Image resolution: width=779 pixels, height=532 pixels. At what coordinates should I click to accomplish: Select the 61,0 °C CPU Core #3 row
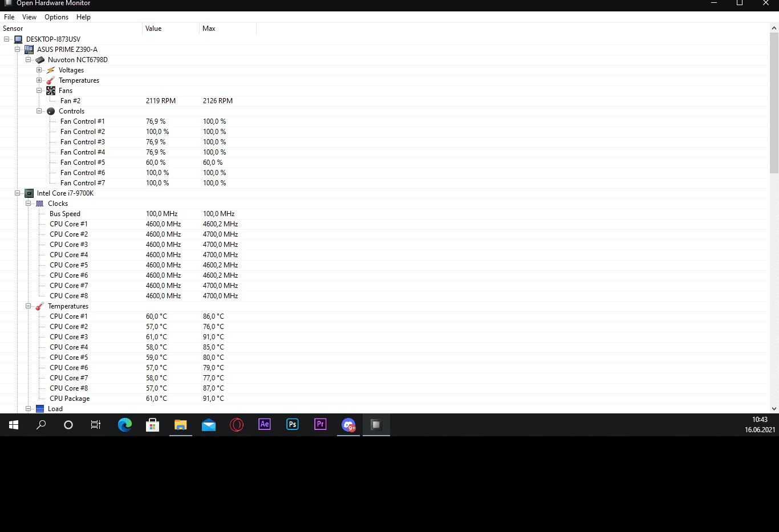tap(385, 337)
